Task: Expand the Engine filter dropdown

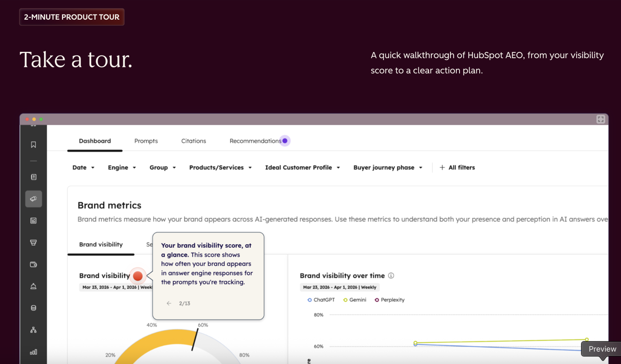Action: click(x=122, y=167)
